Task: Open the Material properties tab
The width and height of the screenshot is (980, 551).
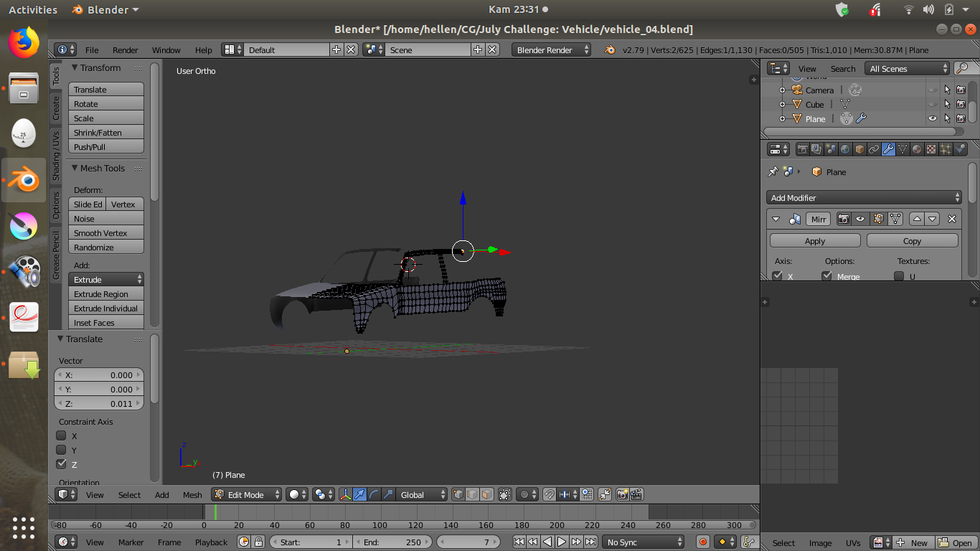Action: [917, 149]
